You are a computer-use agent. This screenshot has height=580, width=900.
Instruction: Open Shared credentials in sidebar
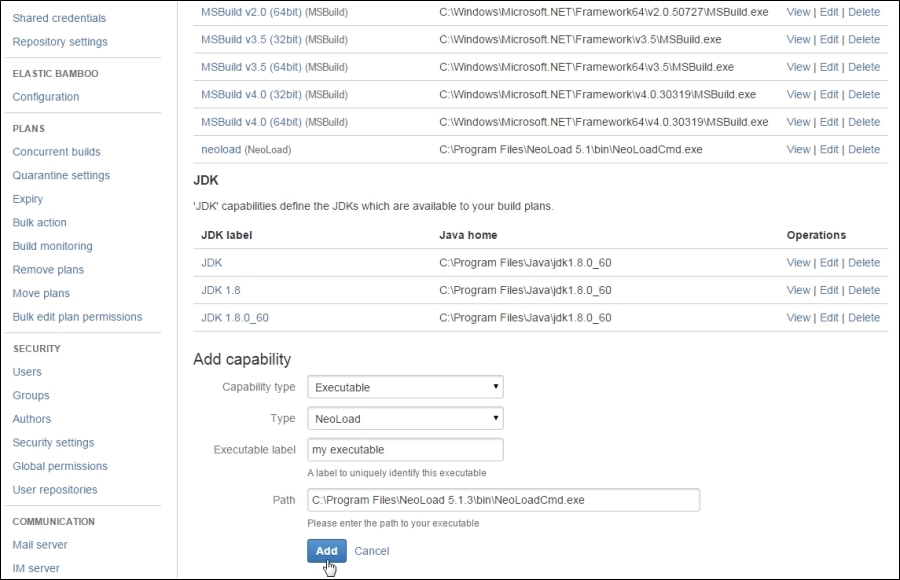(59, 18)
